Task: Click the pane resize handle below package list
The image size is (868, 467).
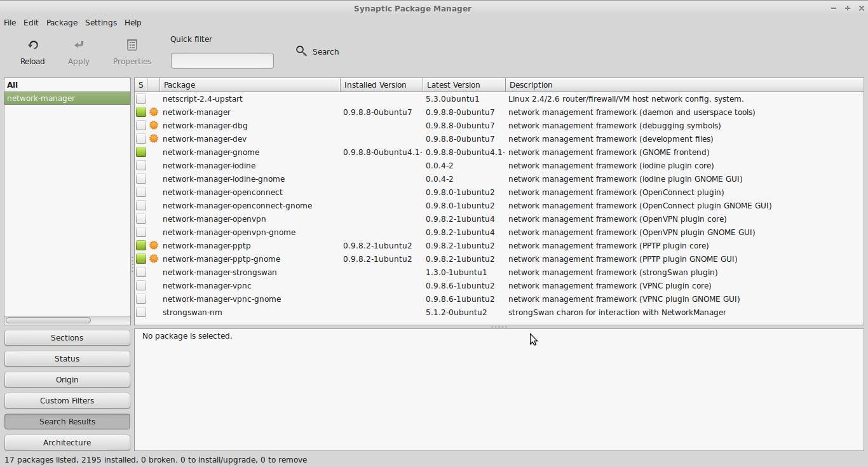Action: click(x=499, y=327)
